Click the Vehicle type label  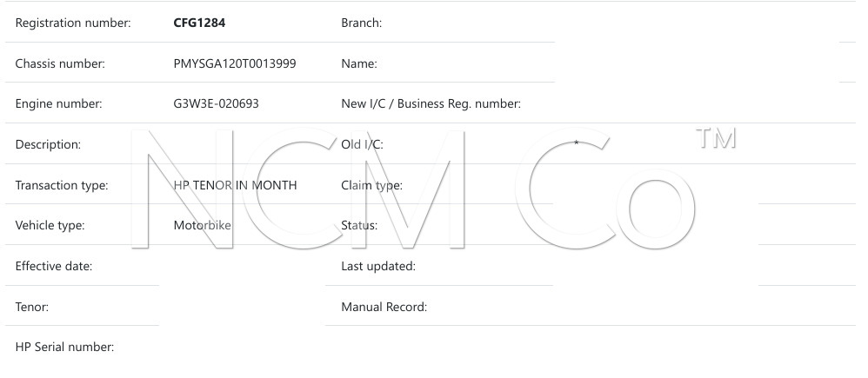50,226
